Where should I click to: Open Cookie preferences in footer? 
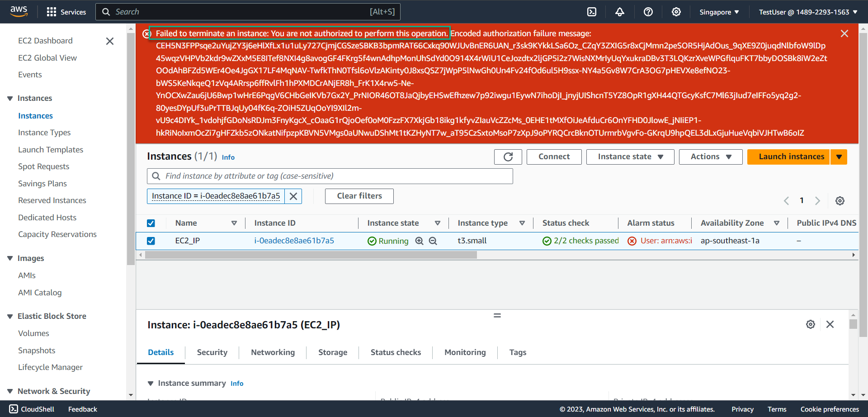830,409
